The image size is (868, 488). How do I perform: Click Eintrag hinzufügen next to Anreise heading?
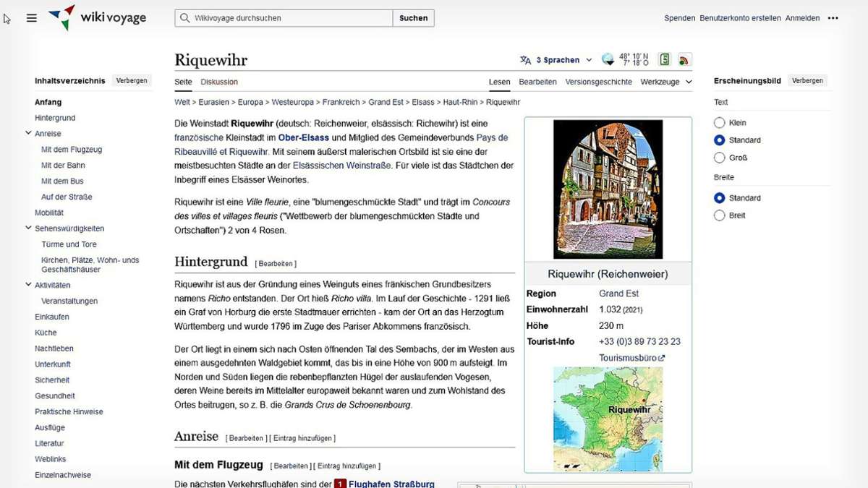(x=304, y=438)
